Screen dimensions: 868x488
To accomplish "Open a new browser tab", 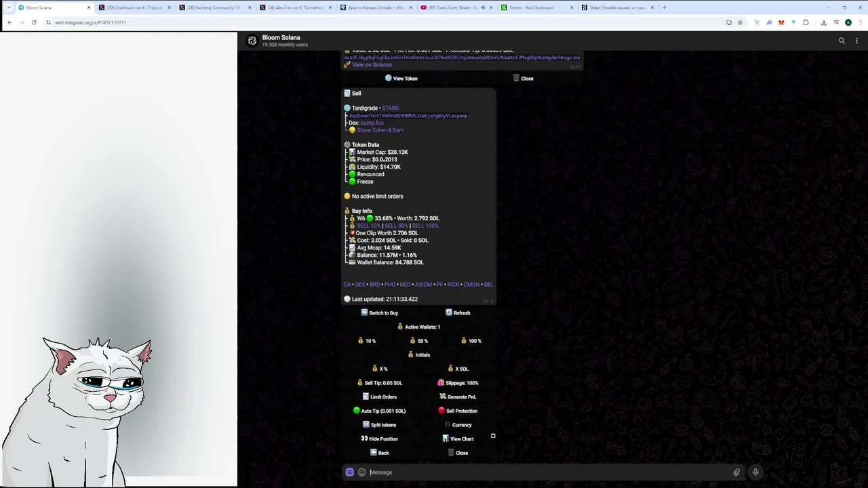I will point(664,7).
